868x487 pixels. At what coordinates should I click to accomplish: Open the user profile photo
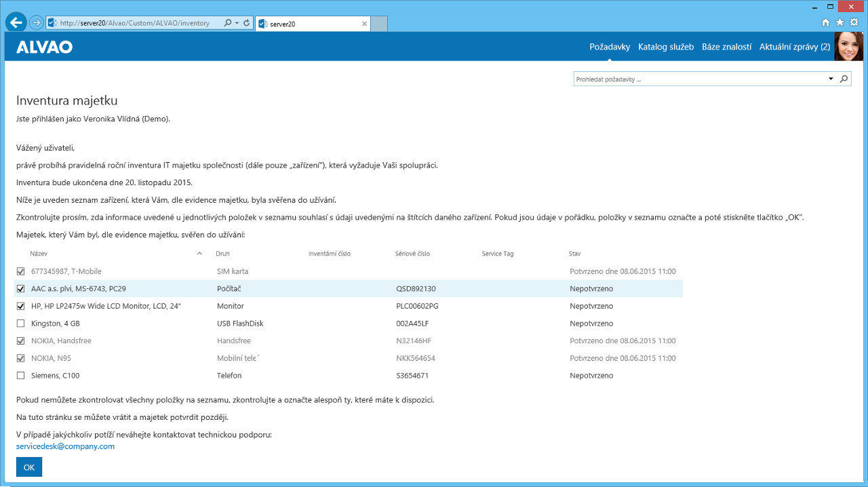coord(849,46)
